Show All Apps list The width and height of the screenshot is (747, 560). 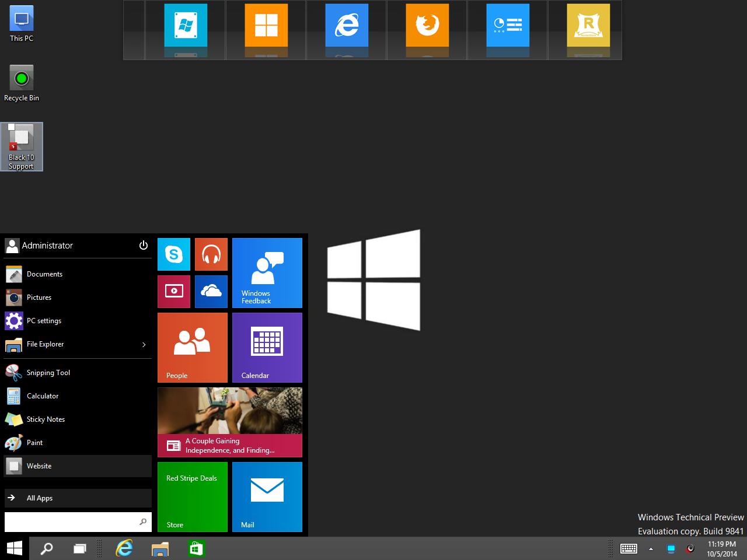coord(78,498)
